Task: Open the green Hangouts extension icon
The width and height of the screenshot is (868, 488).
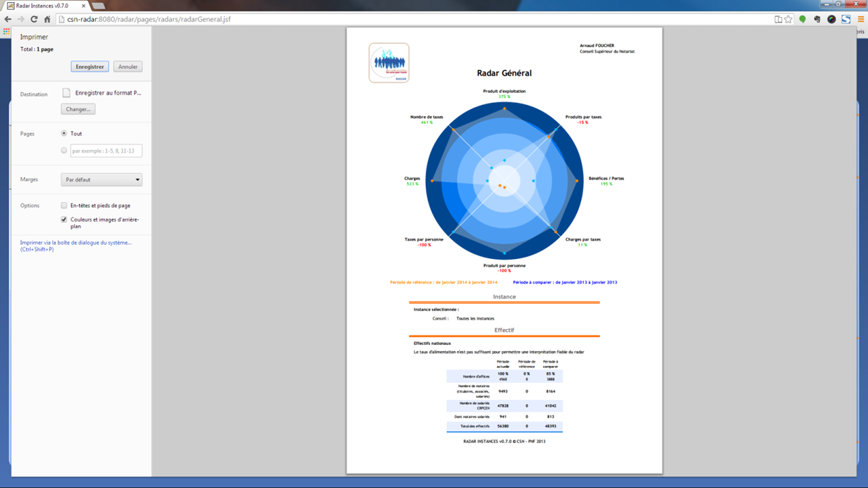Action: pos(803,20)
